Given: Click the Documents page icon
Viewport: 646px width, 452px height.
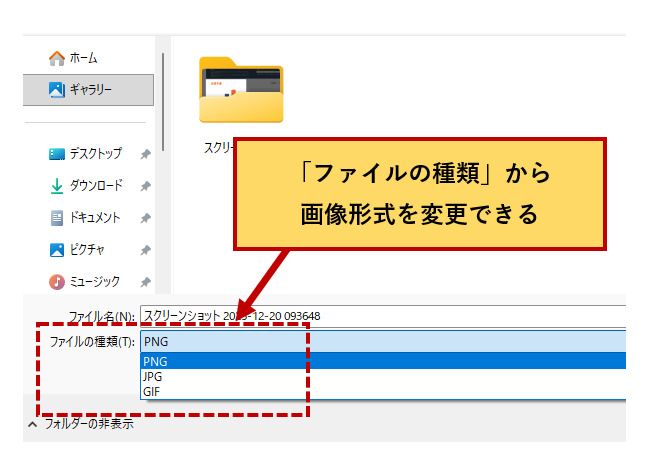Looking at the screenshot, I should [x=57, y=218].
